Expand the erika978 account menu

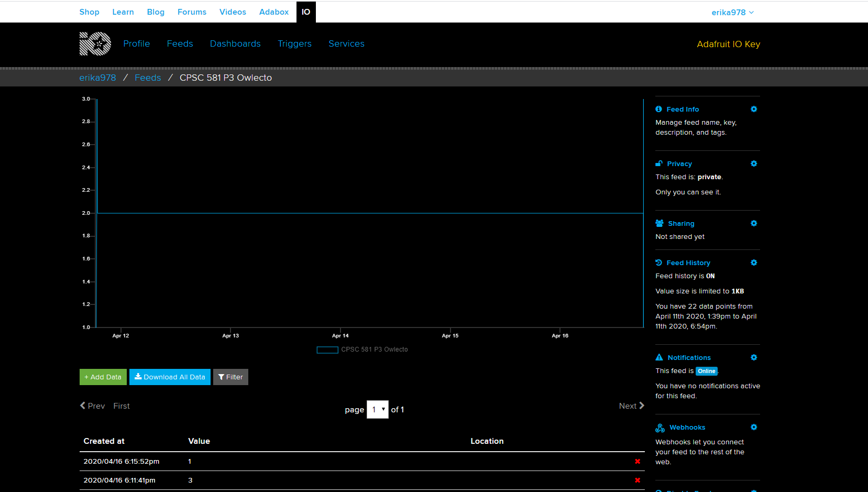point(732,13)
